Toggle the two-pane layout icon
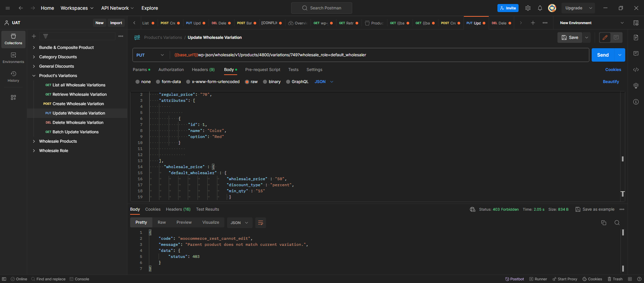The image size is (644, 283). click(x=630, y=279)
